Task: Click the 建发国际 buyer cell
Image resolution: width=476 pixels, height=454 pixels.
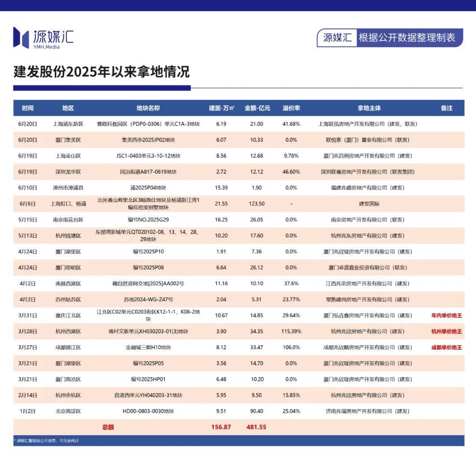Action: tap(369, 204)
